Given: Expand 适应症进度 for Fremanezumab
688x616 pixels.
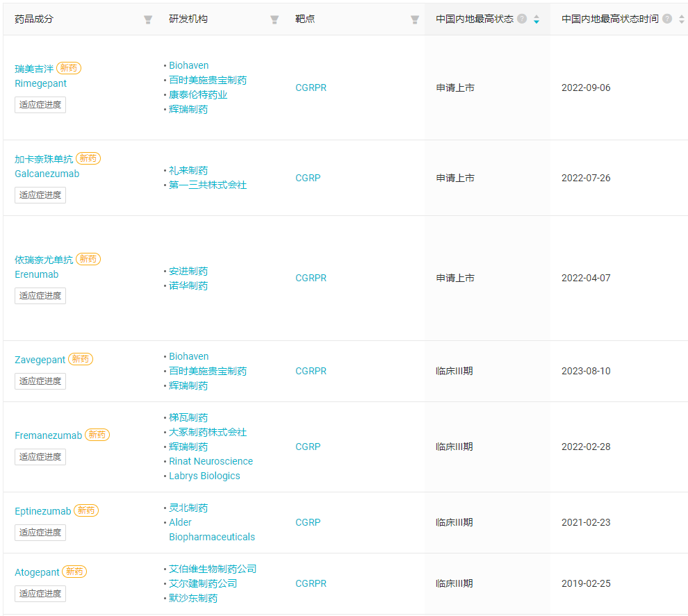Looking at the screenshot, I should [x=40, y=457].
